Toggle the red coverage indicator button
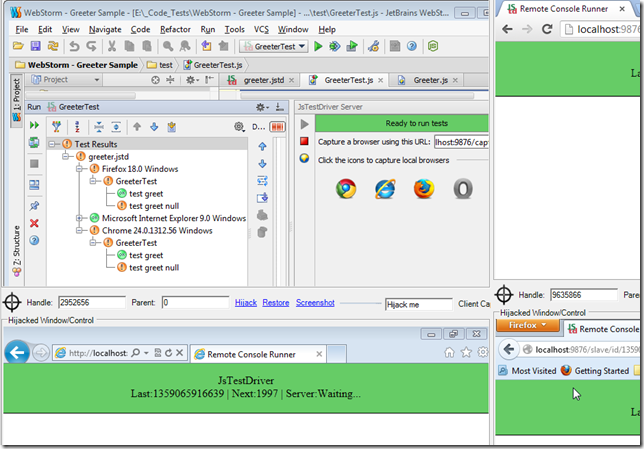644x449 pixels. pos(278,127)
